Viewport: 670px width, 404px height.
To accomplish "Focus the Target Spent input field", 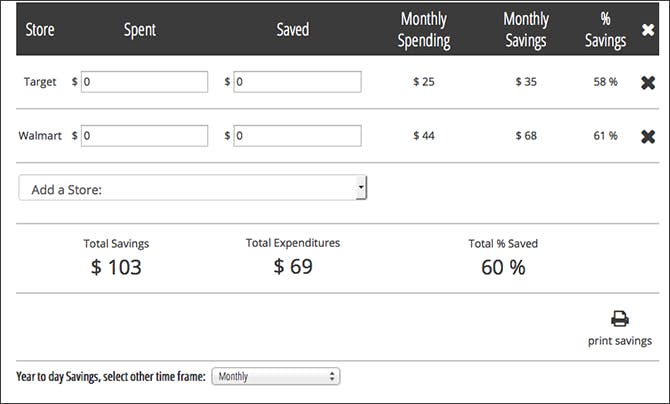I will (x=144, y=82).
